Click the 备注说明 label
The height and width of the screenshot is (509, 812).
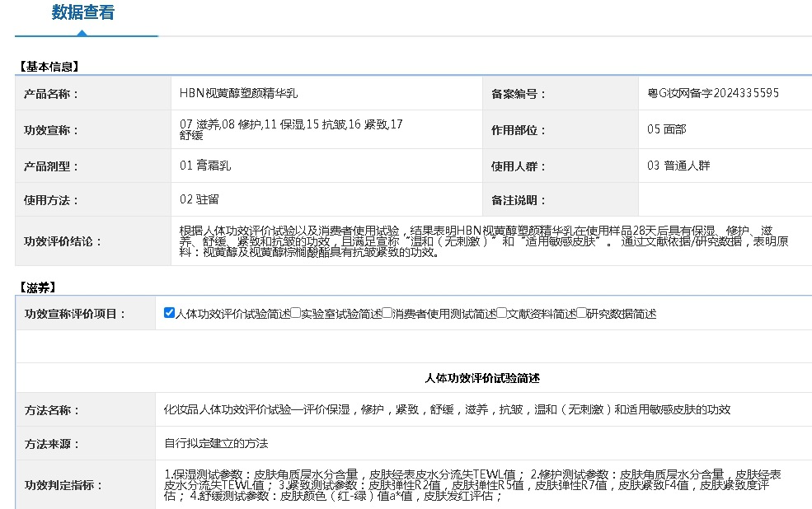click(519, 200)
